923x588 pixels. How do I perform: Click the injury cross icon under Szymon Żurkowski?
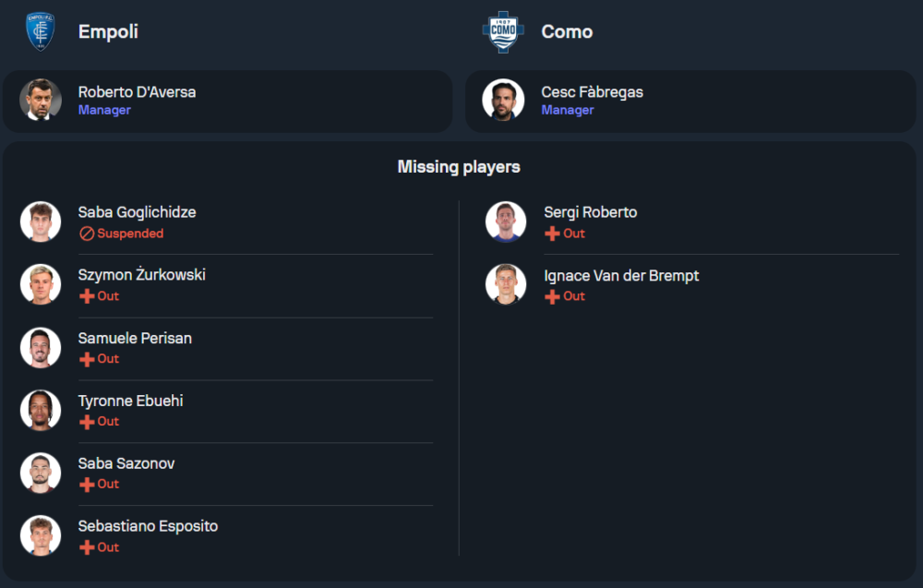point(87,296)
